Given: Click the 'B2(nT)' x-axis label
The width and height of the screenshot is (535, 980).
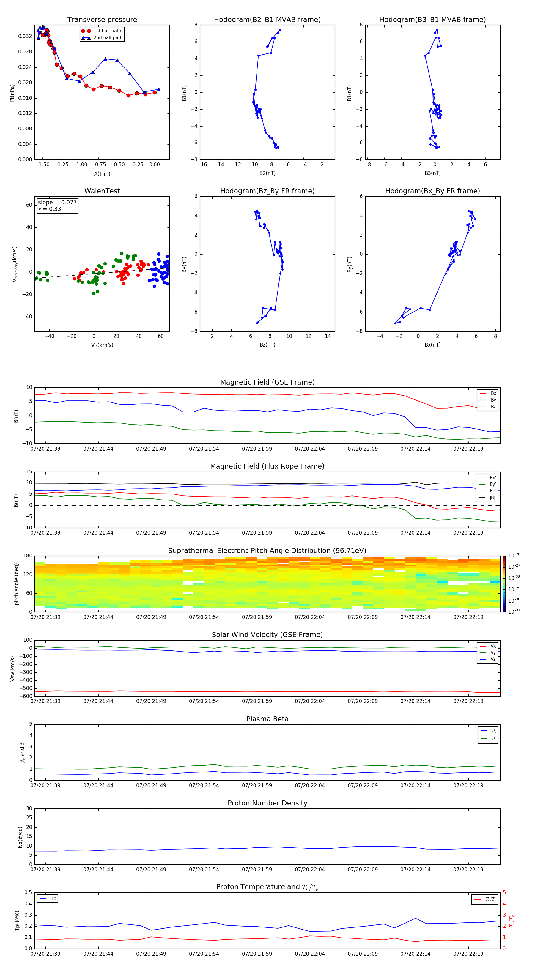Looking at the screenshot, I should (x=267, y=173).
